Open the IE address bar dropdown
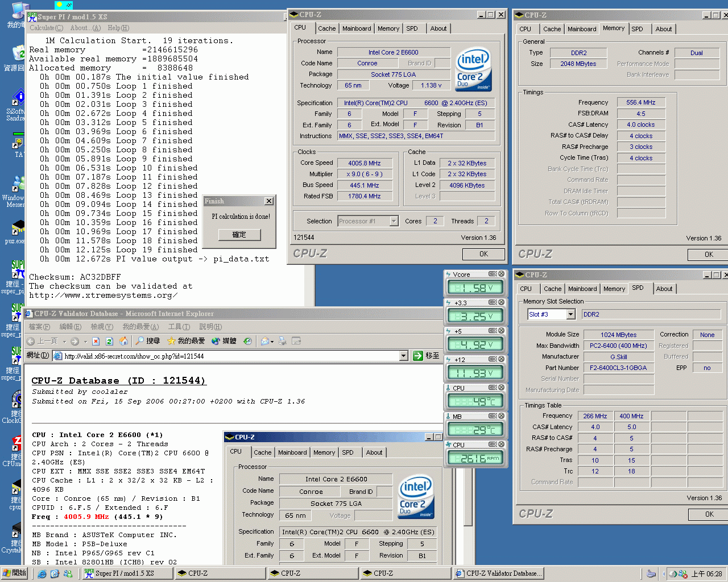 pyautogui.click(x=403, y=356)
